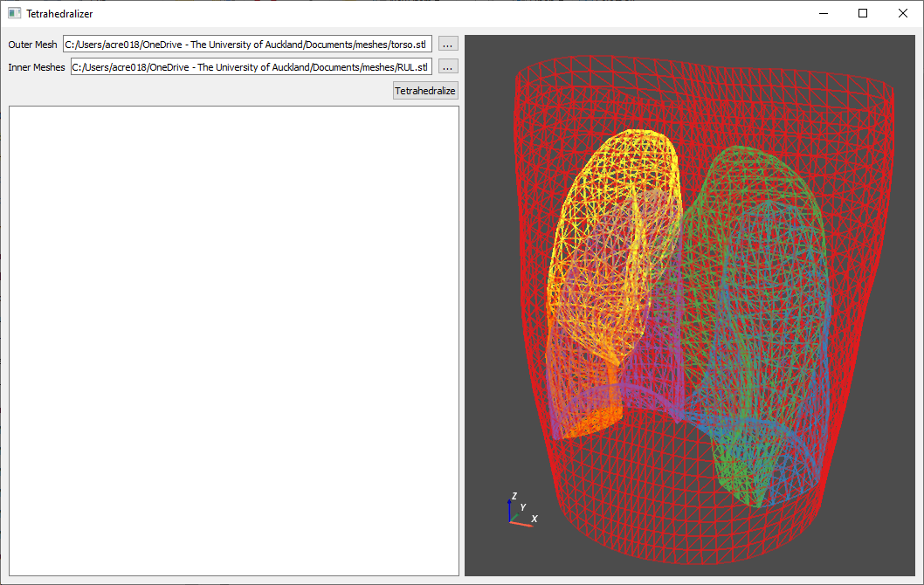Open the Inner Meshes file browser via its '...' icon
924x585 pixels.
click(446, 66)
